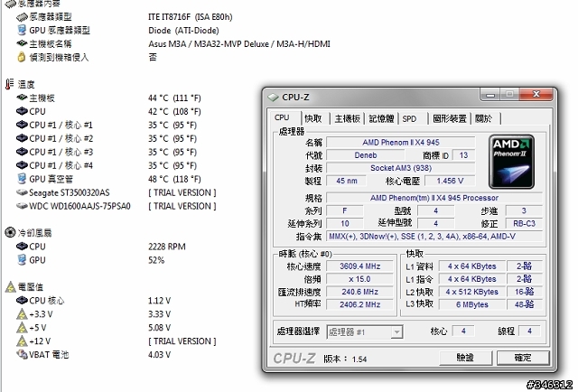Click the Seagate ST3500320AS drive icon
The height and width of the screenshot is (392, 578).
point(22,192)
